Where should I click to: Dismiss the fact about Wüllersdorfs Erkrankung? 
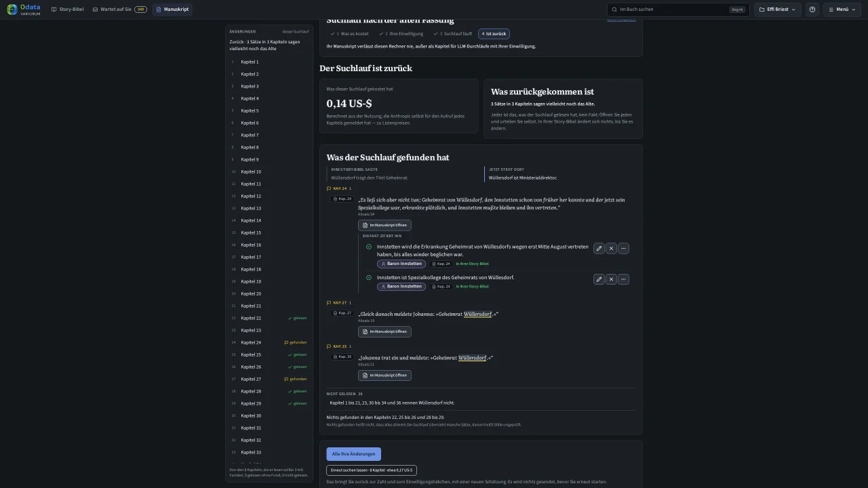(611, 249)
